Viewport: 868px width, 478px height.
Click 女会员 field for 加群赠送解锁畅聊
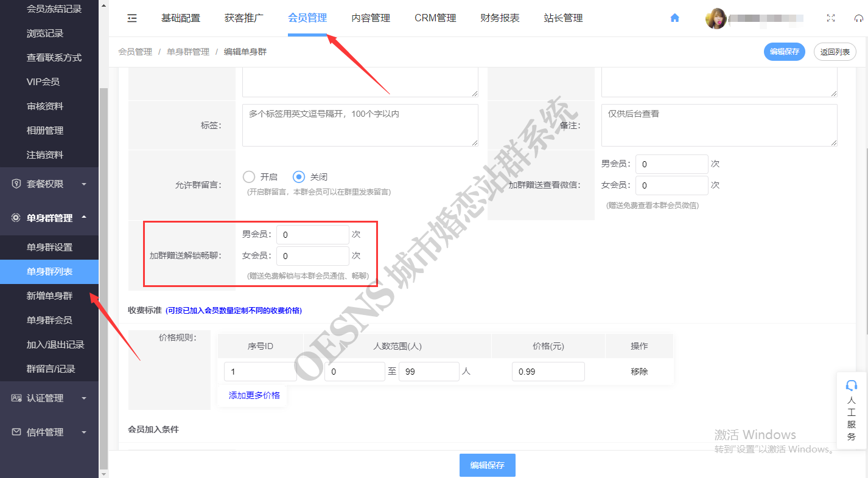coord(313,256)
